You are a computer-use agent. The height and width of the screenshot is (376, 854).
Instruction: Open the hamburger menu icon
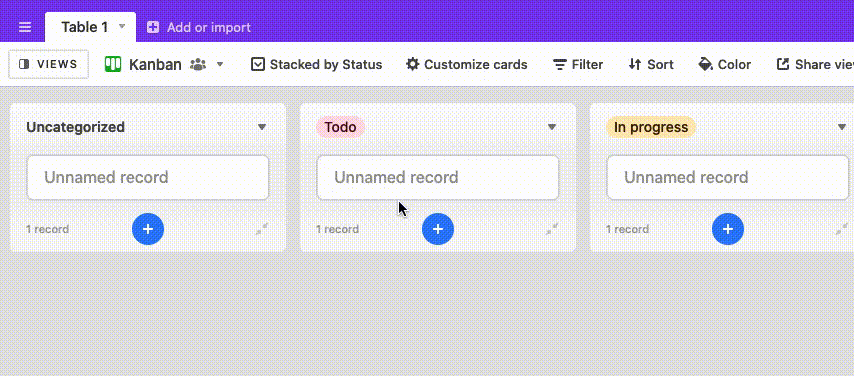pos(25,27)
